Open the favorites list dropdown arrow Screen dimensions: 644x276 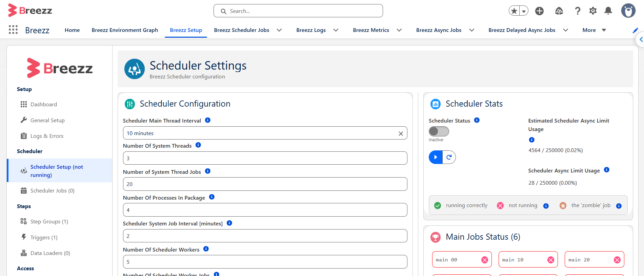coord(524,11)
